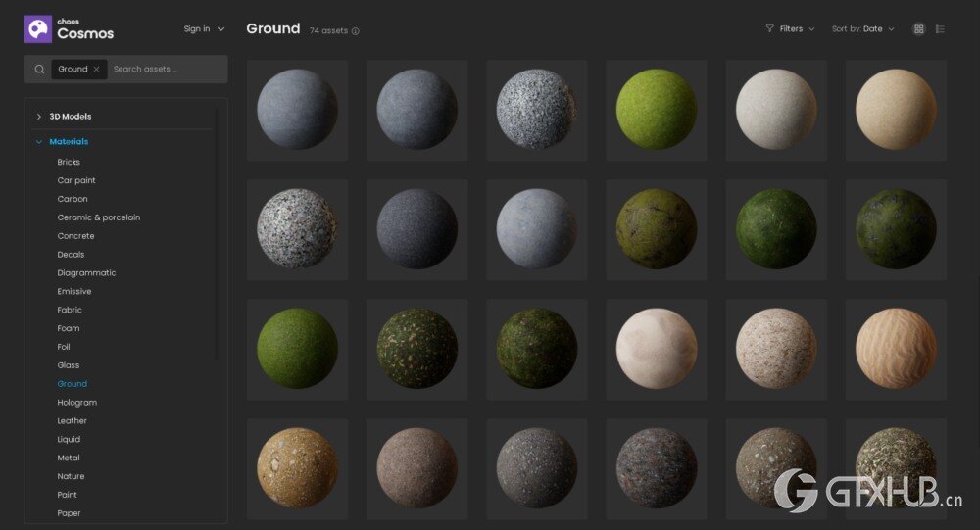Switch to list view layout
Image resolution: width=980 pixels, height=530 pixels.
click(940, 29)
